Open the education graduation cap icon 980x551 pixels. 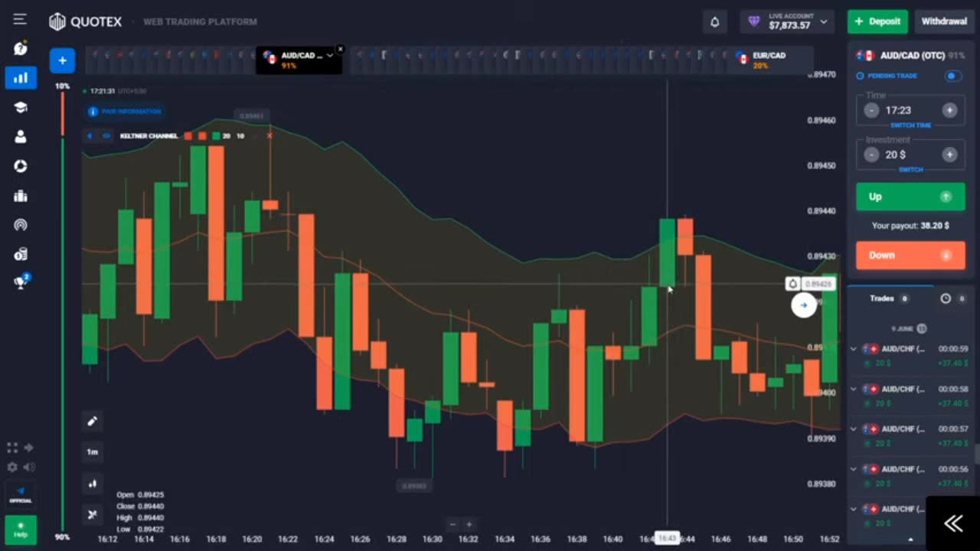click(21, 107)
